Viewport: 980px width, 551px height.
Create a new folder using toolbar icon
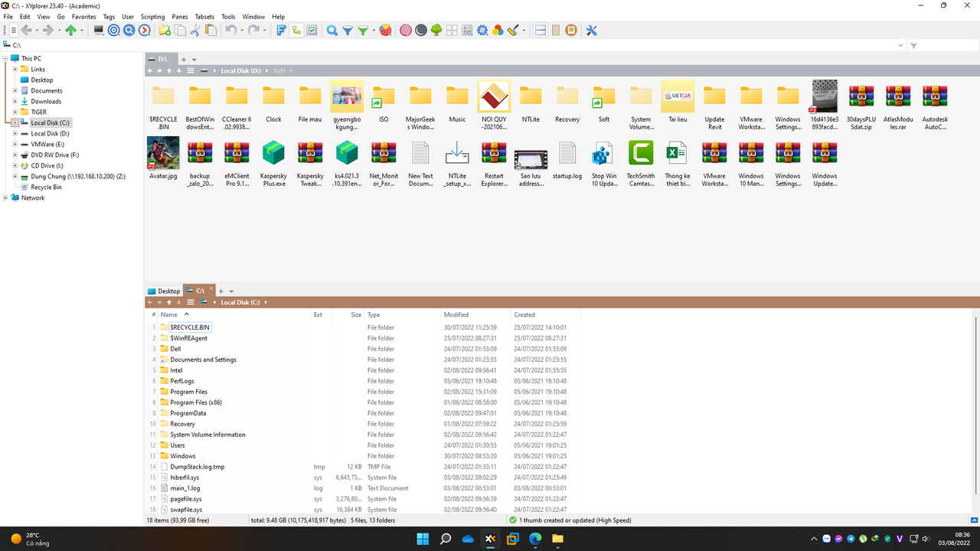click(x=164, y=30)
